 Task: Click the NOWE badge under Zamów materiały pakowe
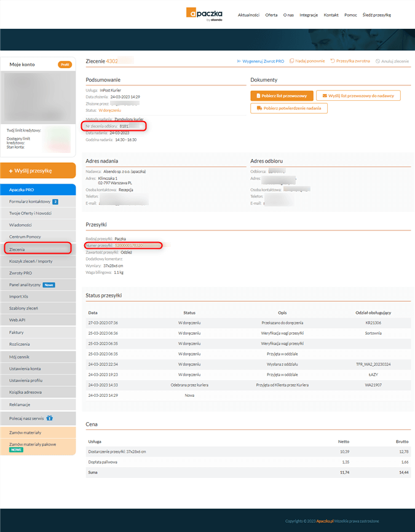(17, 450)
